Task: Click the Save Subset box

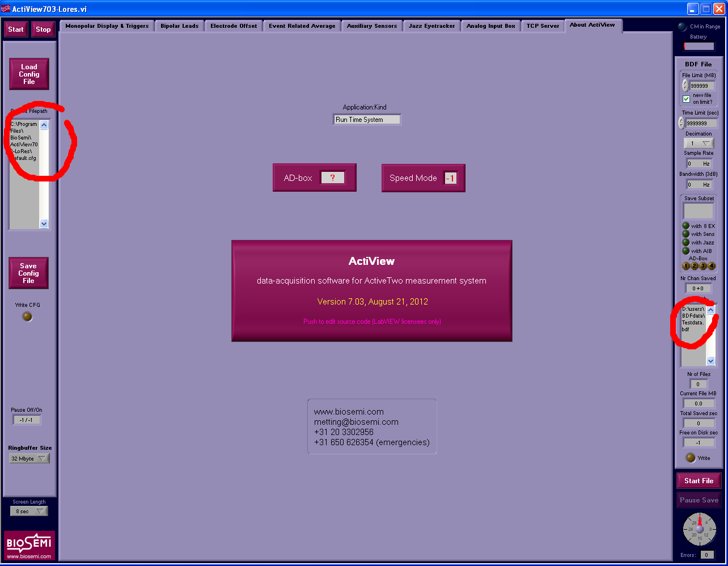Action: tap(699, 211)
